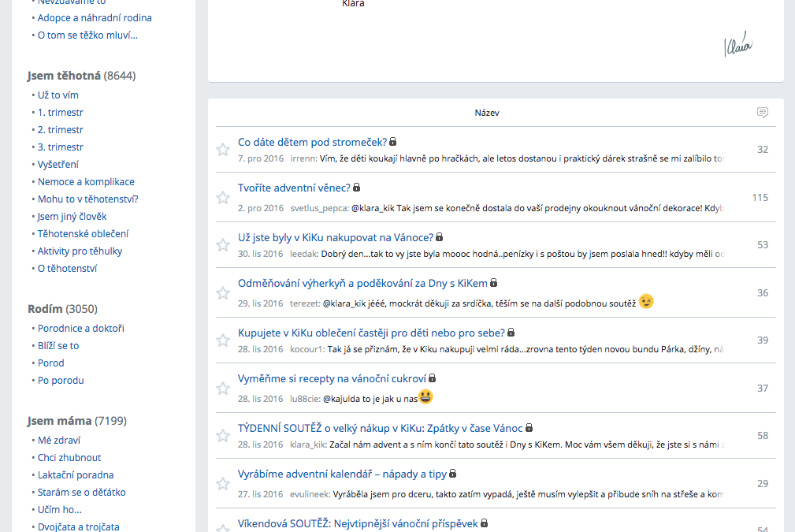Screen dimensions: 795x532
Task: Click date '7. pro 2016' of first thread
Action: (x=261, y=158)
